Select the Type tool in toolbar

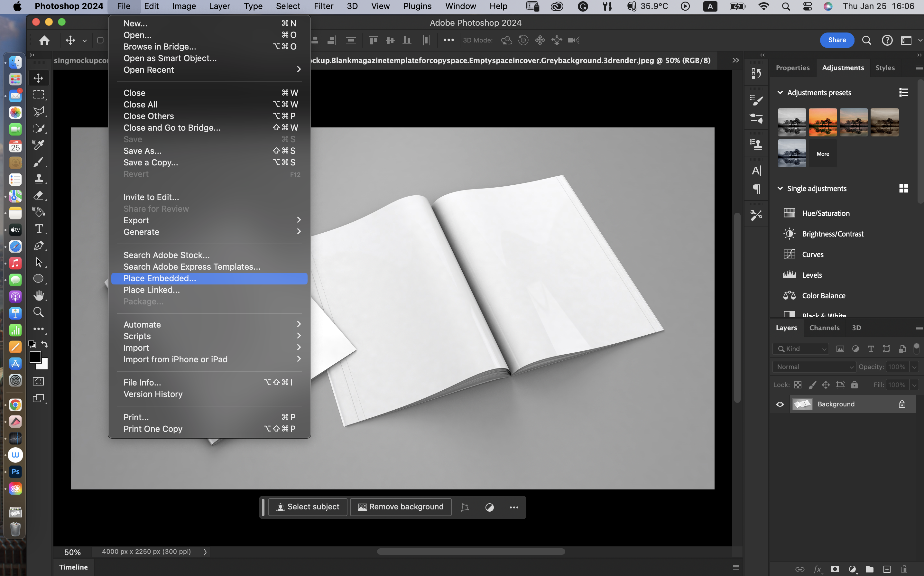pos(39,228)
